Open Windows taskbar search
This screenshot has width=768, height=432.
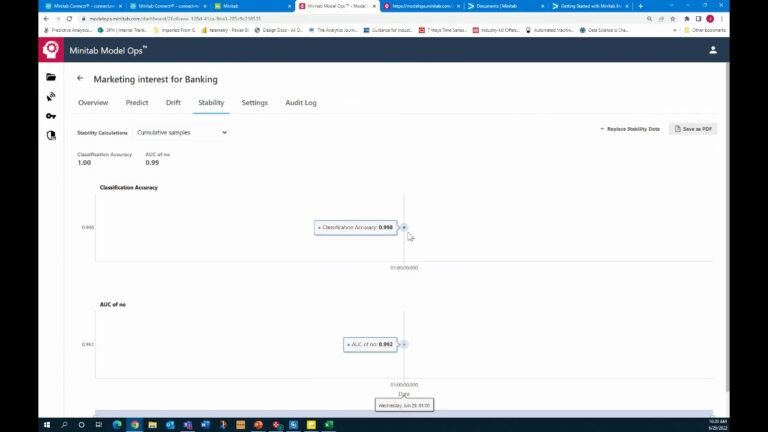(x=64, y=425)
